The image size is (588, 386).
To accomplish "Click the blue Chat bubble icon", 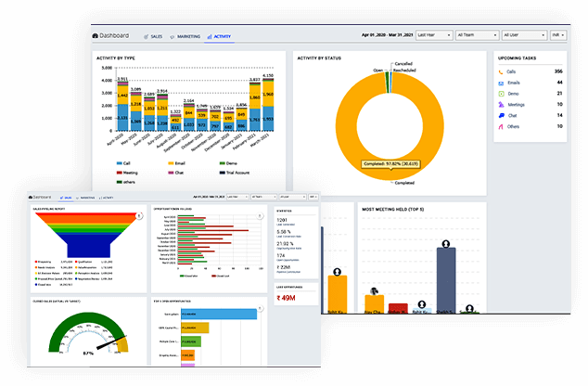I will (x=501, y=116).
